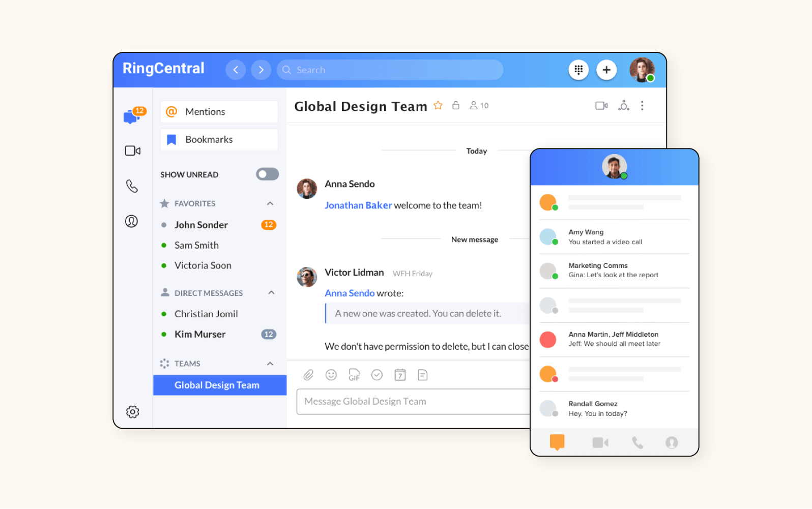This screenshot has width=812, height=509.
Task: Collapse the Favorites section
Action: [x=270, y=203]
